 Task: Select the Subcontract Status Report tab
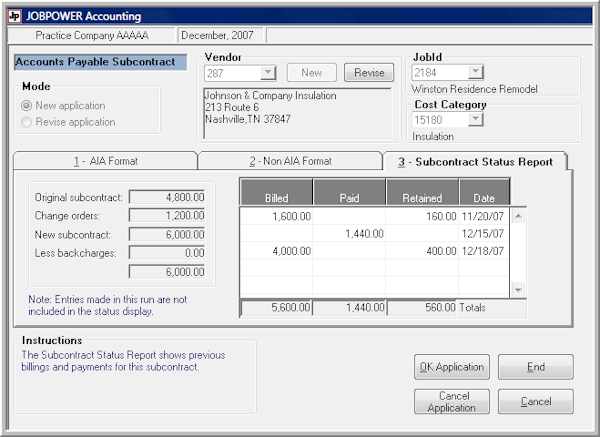coord(475,161)
